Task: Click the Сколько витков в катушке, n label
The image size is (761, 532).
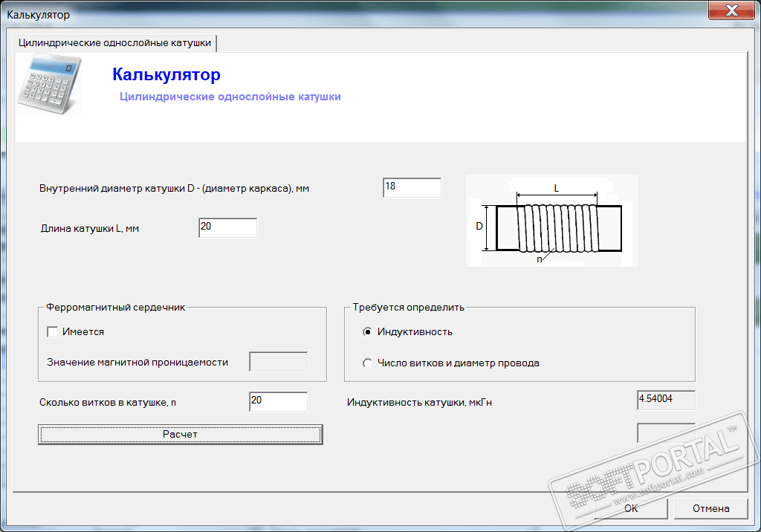Action: (108, 403)
